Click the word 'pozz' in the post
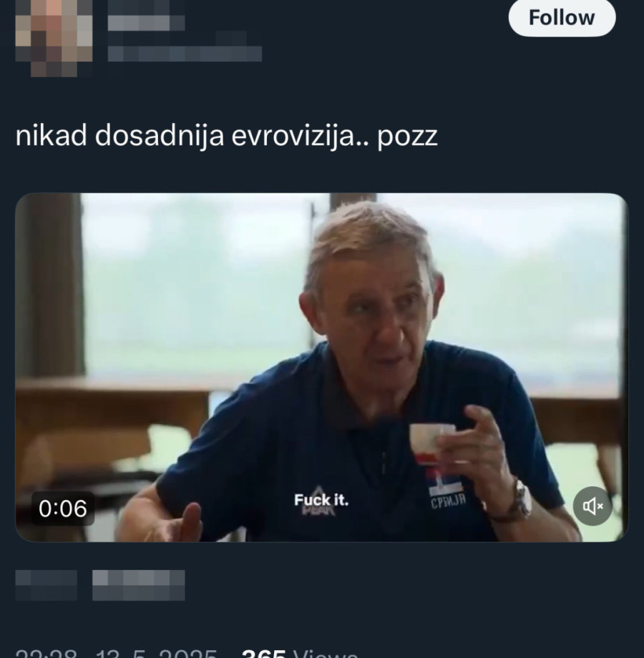 (407, 138)
